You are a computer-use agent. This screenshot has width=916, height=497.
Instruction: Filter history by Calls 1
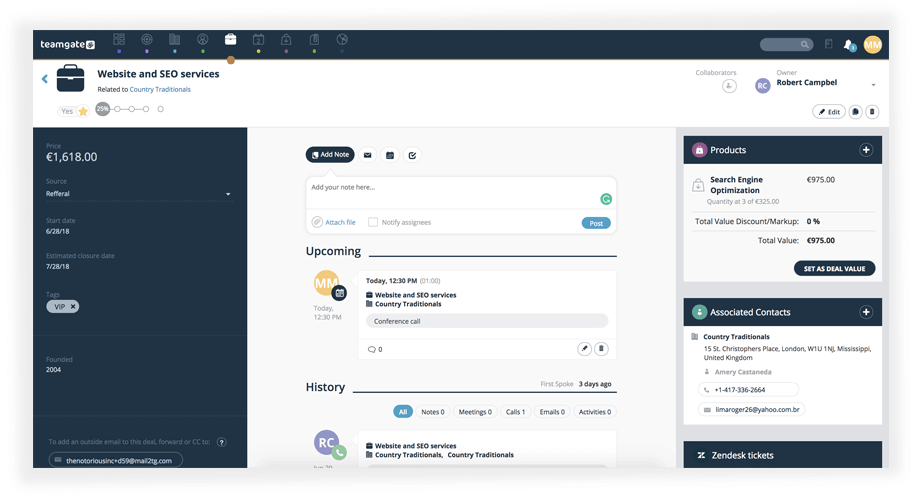tap(515, 411)
